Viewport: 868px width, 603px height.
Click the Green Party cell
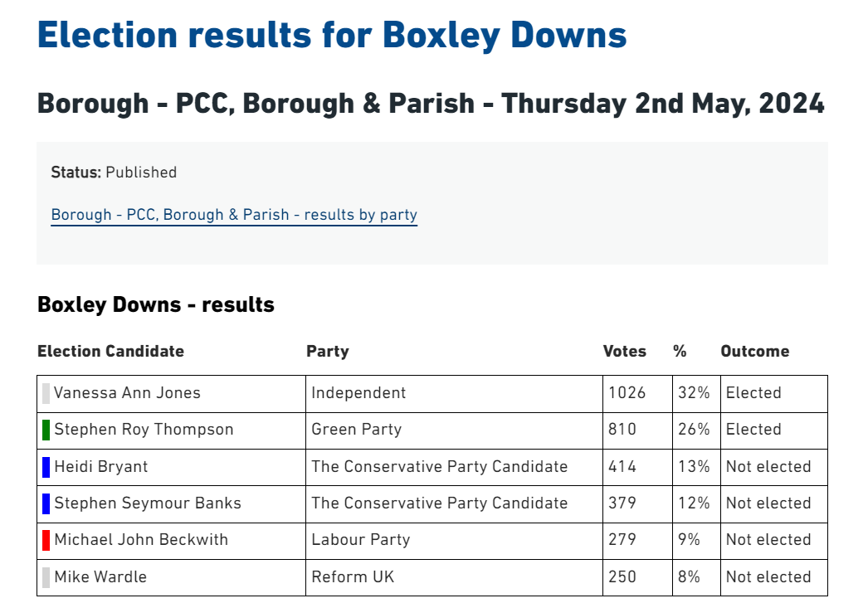454,430
